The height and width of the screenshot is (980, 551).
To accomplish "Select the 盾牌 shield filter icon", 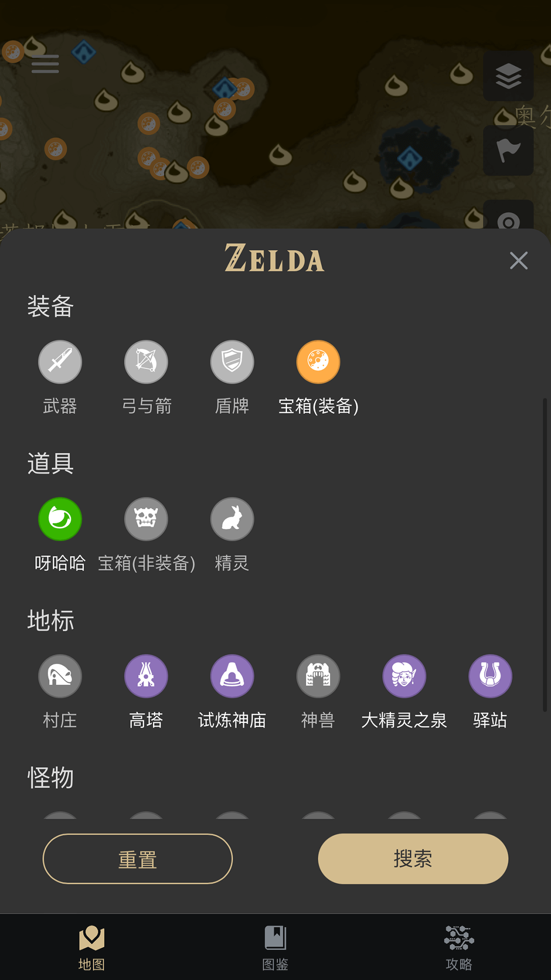I will [232, 361].
